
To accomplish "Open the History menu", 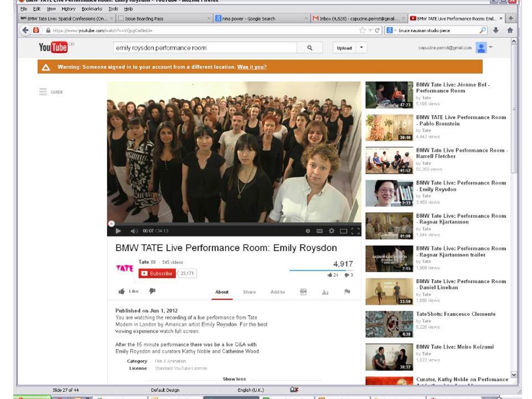I will (69, 9).
